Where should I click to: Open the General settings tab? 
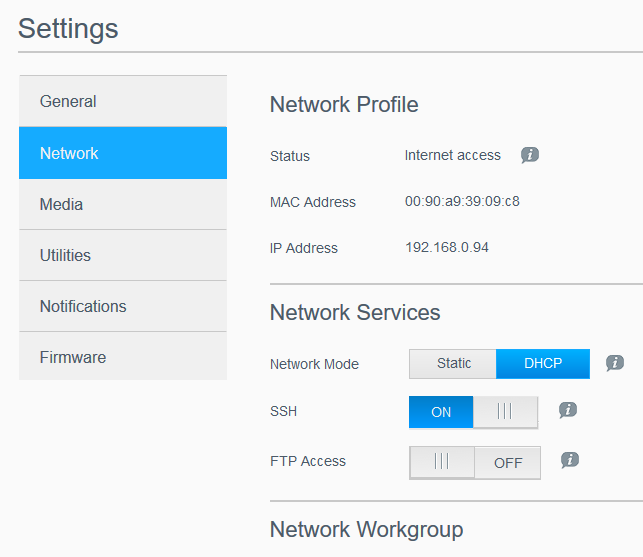(123, 101)
